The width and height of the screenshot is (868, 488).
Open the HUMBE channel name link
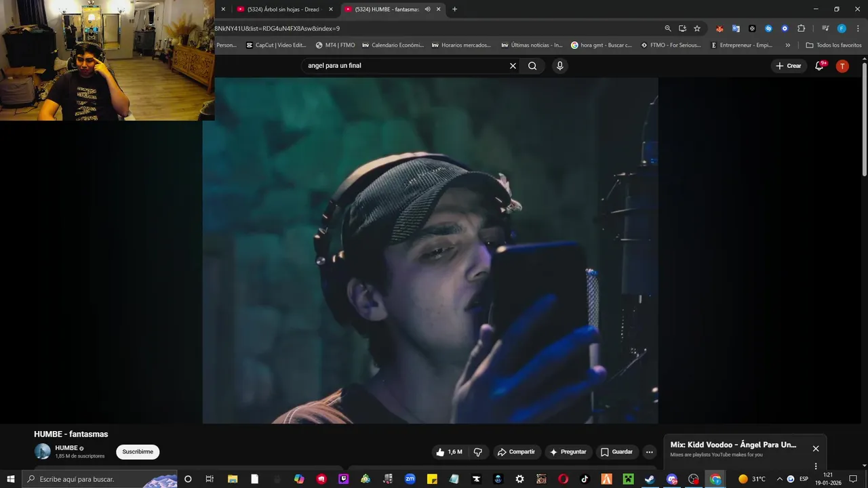[66, 448]
